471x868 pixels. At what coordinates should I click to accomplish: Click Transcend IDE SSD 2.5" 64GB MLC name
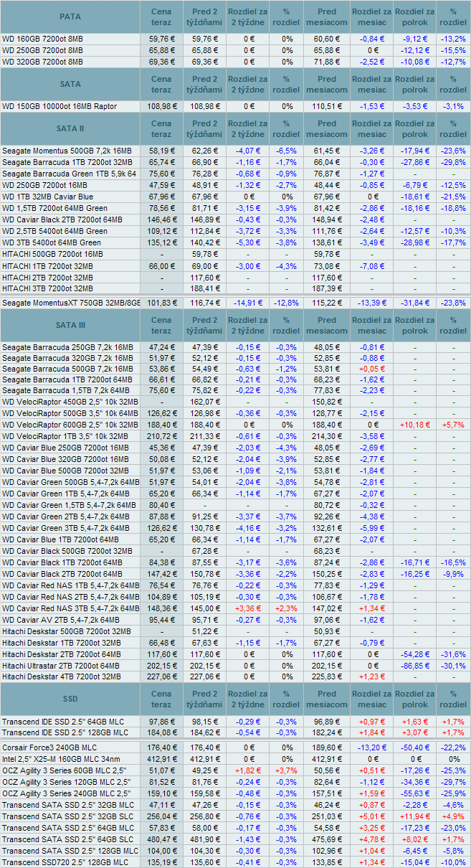(63, 720)
